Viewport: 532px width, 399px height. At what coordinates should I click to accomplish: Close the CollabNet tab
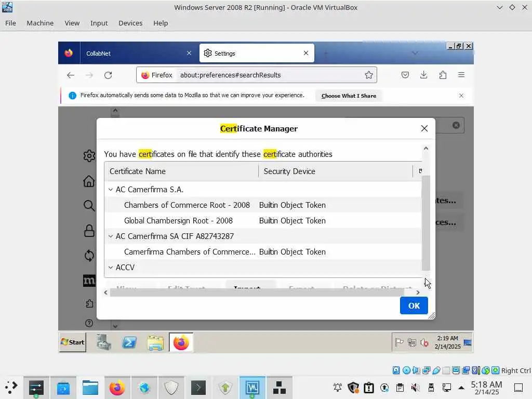coord(189,54)
